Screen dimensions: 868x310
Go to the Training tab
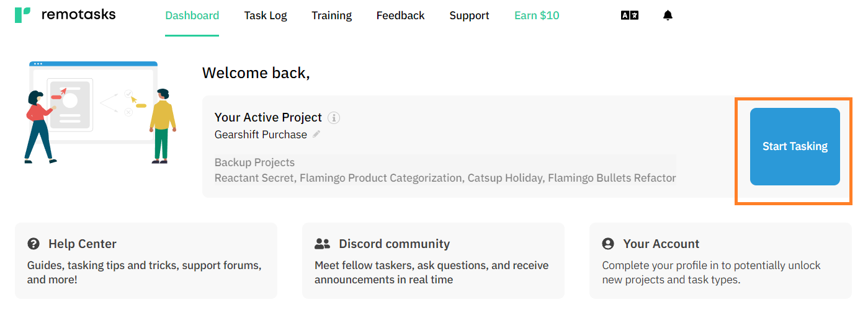pyautogui.click(x=332, y=15)
